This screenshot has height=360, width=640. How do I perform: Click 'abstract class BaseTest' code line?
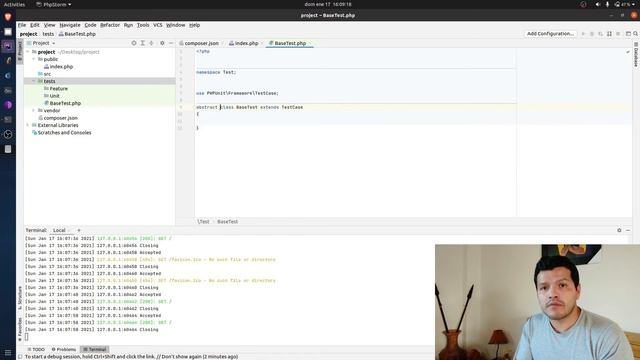[249, 107]
